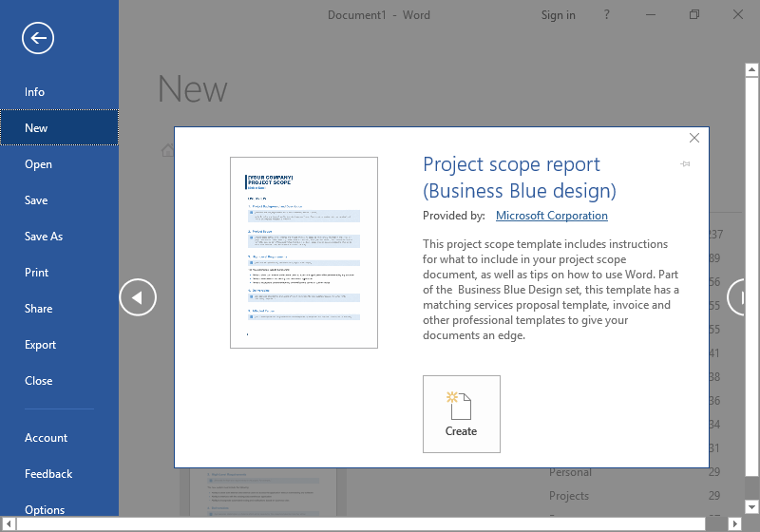The width and height of the screenshot is (760, 532).
Task: Click the Project scope template preview thumbnail
Action: point(304,253)
